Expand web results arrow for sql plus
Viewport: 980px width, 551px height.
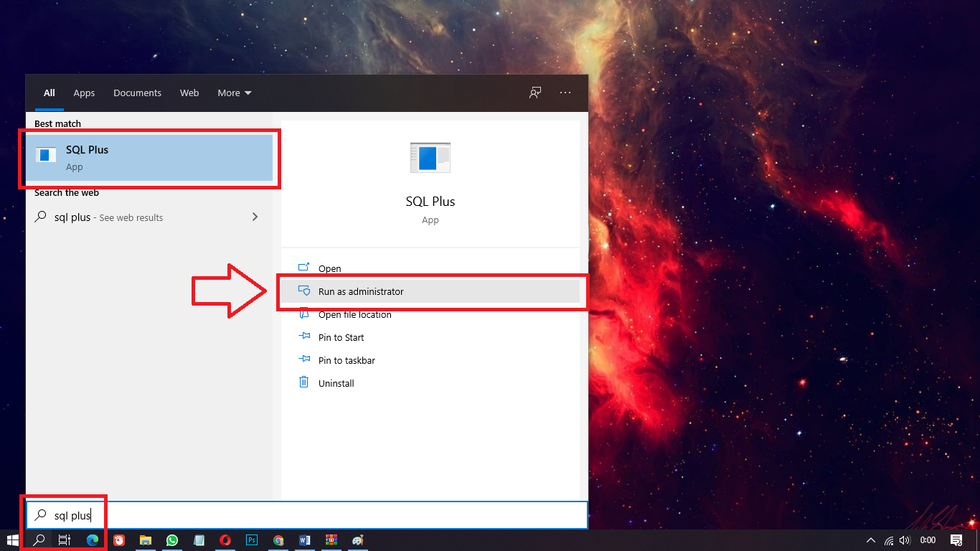tap(255, 217)
